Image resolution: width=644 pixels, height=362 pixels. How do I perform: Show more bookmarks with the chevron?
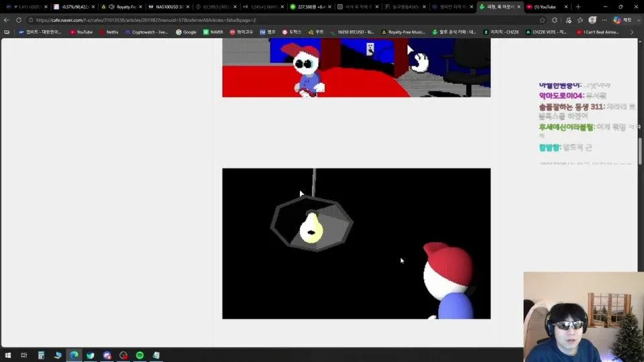[x=632, y=32]
